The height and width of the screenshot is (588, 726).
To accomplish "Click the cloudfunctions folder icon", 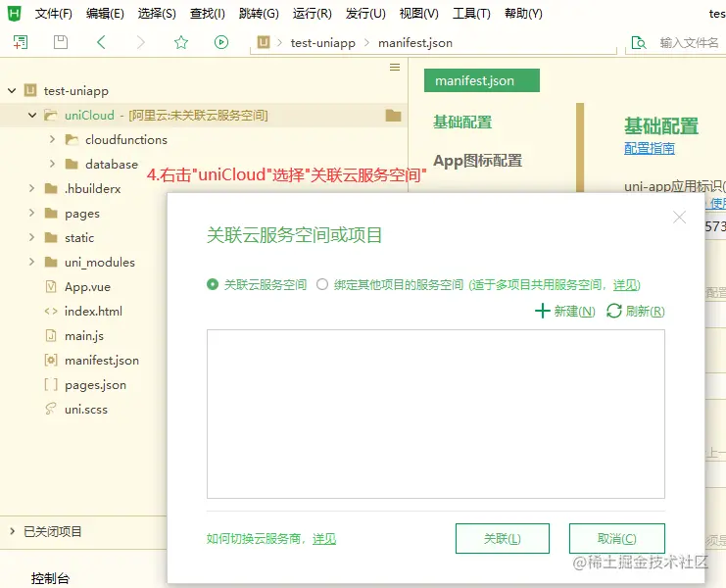I will pos(72,139).
